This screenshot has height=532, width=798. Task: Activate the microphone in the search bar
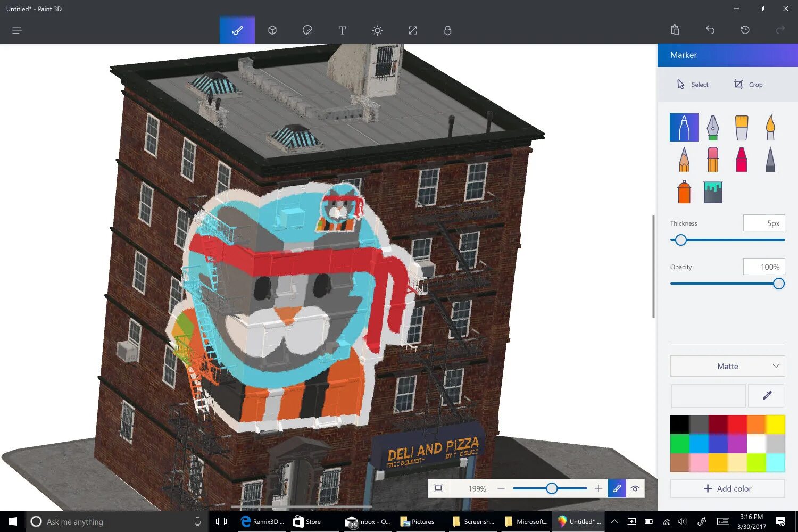(x=197, y=521)
